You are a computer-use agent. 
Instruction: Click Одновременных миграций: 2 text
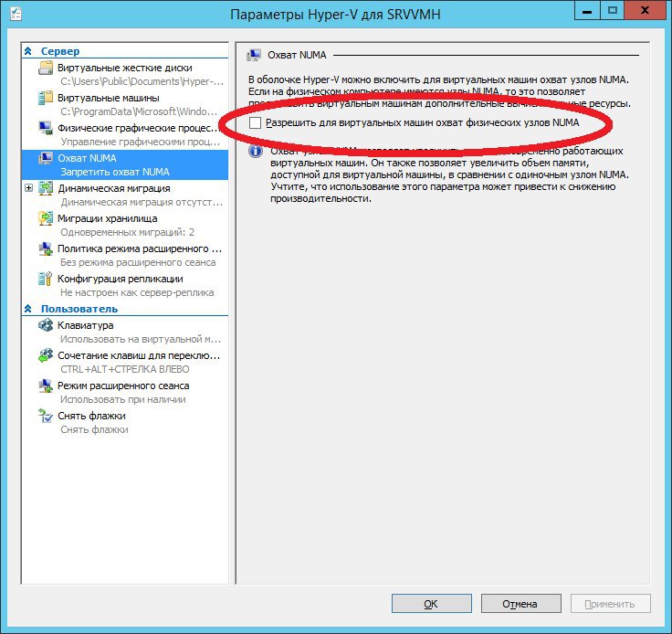[127, 232]
